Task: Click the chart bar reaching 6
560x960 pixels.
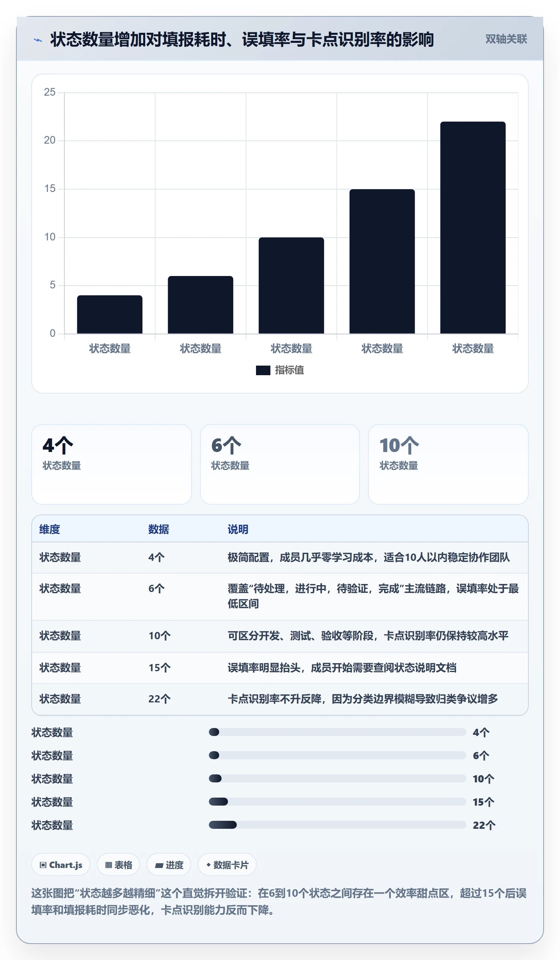Action: pos(200,305)
